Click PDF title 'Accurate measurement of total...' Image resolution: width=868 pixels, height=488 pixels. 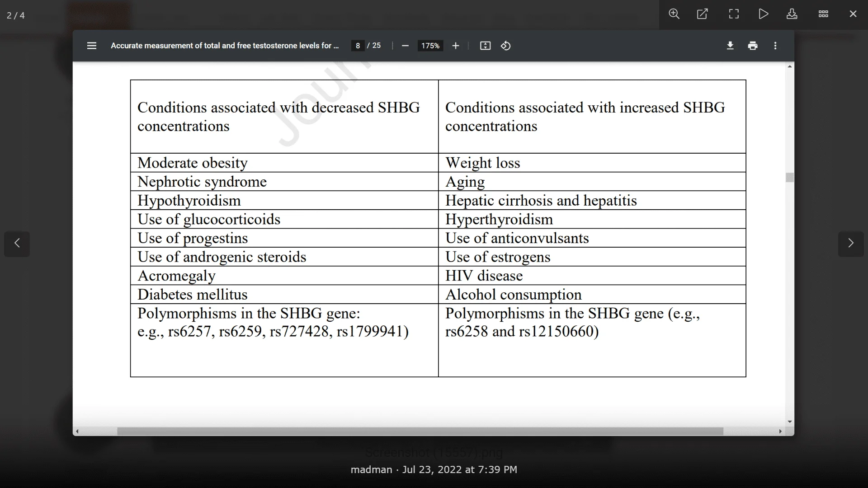point(225,46)
